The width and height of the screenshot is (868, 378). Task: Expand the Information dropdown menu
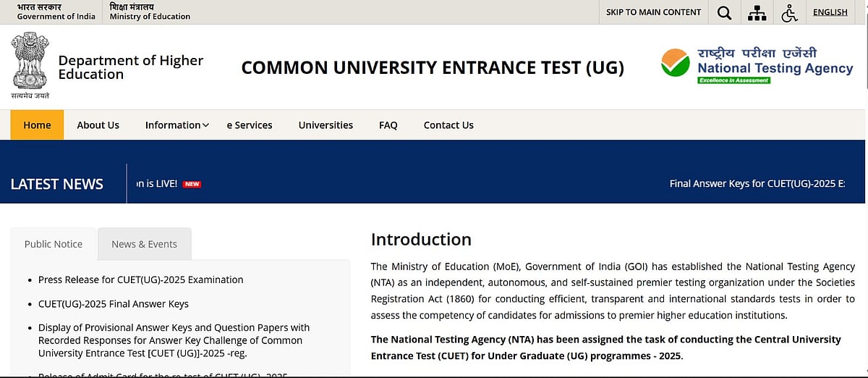(176, 125)
